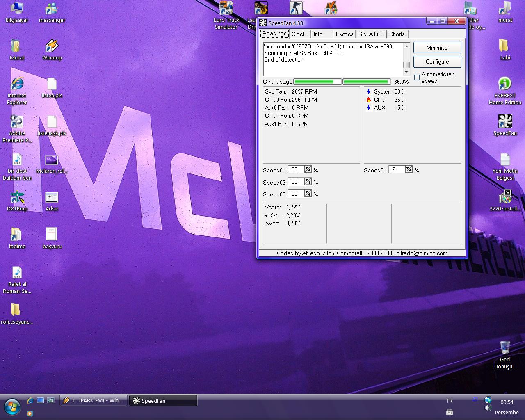Click the TR language indicator
This screenshot has width=525, height=420.
[x=449, y=401]
